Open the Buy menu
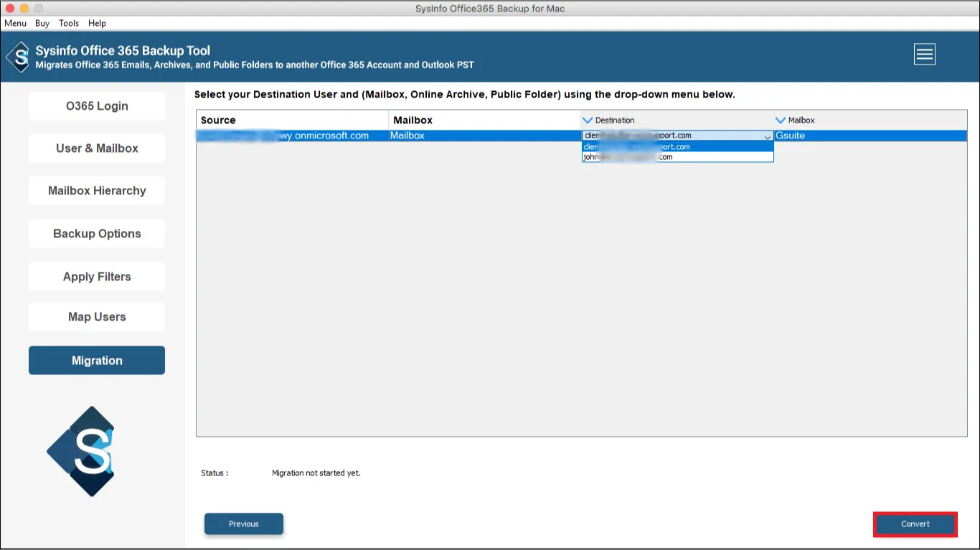980x550 pixels. (x=42, y=23)
